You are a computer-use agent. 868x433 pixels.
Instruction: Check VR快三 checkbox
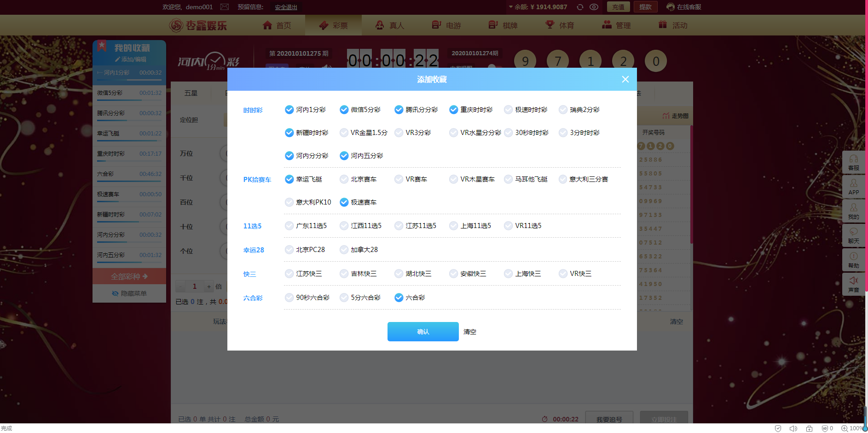563,274
